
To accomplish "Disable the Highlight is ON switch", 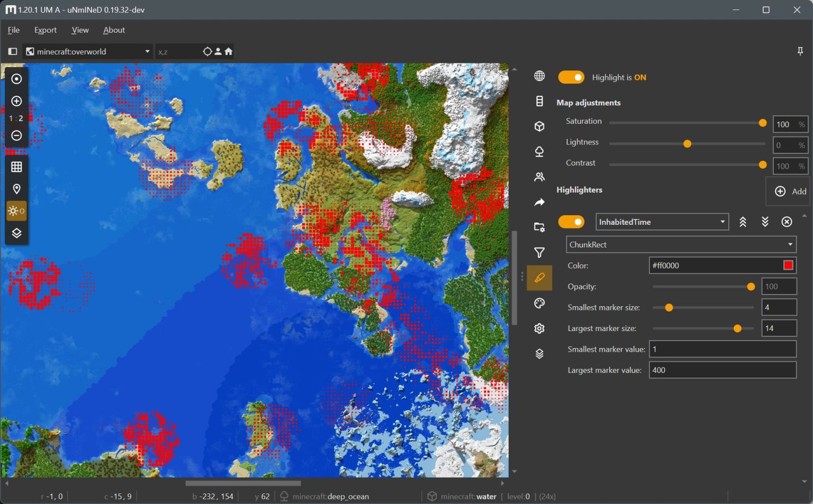I will (x=571, y=77).
